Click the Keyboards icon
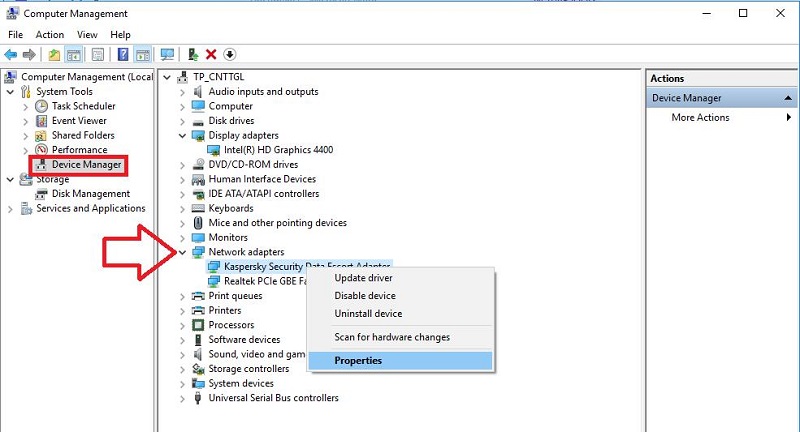This screenshot has width=800, height=432. pyautogui.click(x=198, y=209)
